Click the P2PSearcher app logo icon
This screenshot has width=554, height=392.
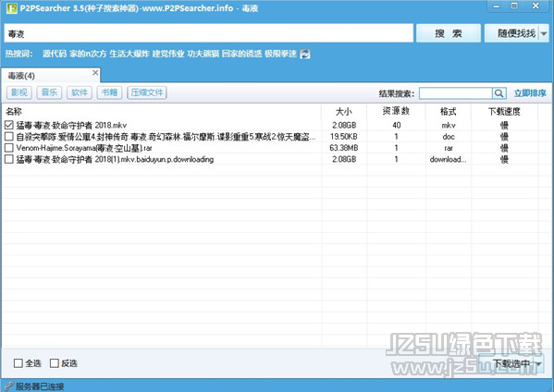tap(11, 7)
